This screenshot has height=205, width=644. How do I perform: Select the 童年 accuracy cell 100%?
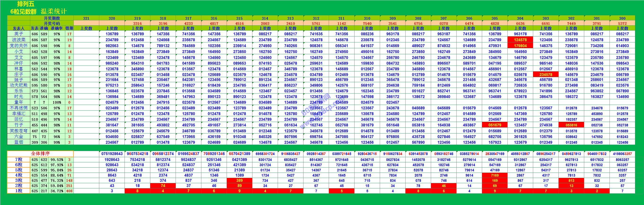[x=57, y=102]
